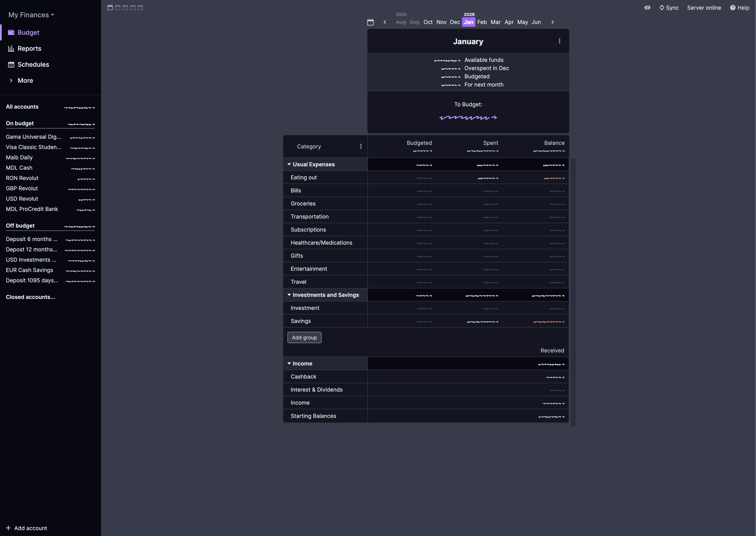Image resolution: width=756 pixels, height=536 pixels.
Task: Click the Reports bar chart icon
Action: tap(11, 48)
